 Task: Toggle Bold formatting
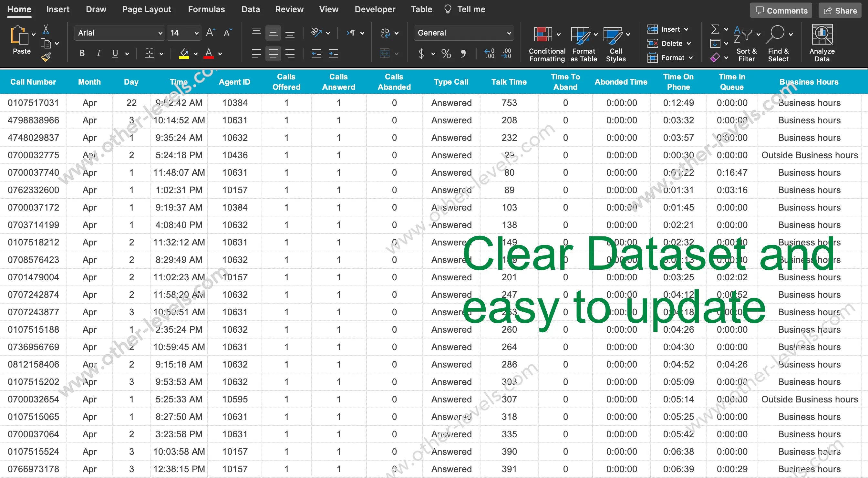(82, 53)
